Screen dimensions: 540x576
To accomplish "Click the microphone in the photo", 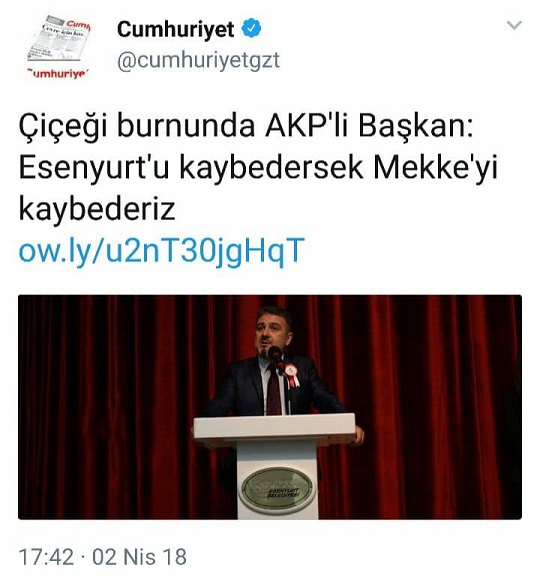I will click(x=275, y=353).
